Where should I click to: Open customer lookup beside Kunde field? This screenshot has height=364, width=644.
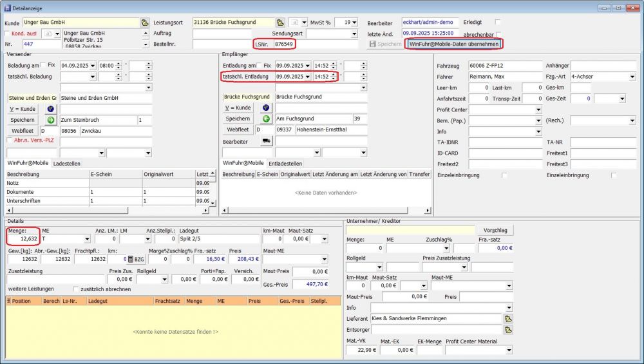pyautogui.click(x=145, y=23)
